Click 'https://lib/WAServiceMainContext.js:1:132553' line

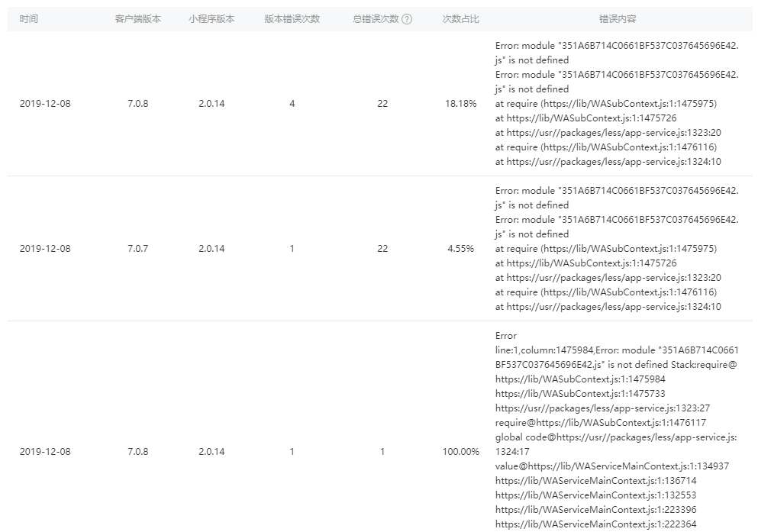(x=595, y=495)
